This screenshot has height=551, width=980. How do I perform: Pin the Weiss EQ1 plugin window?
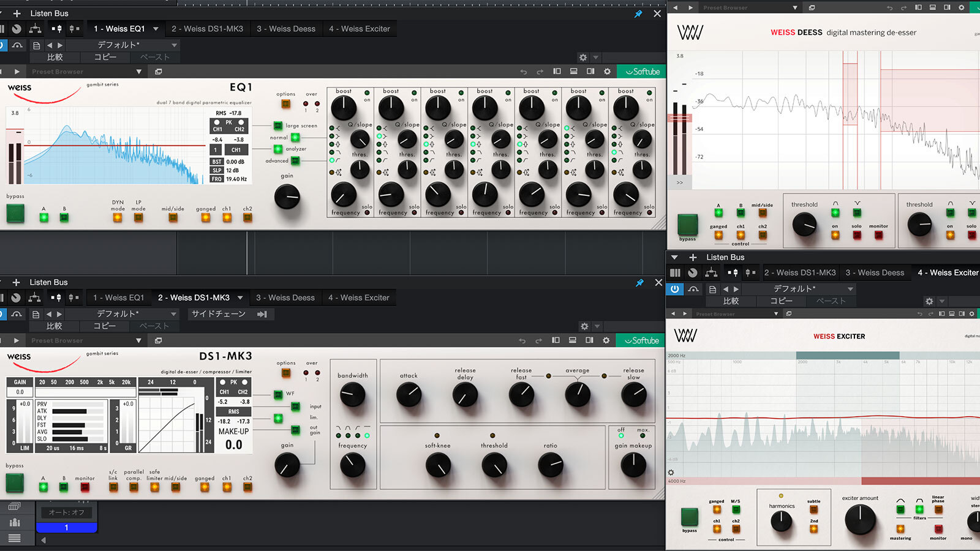point(638,13)
